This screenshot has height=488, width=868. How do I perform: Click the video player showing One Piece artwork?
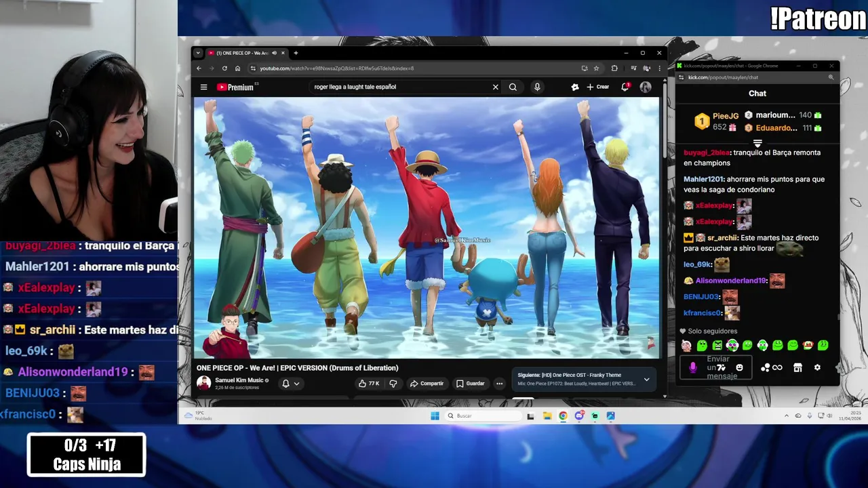pos(427,227)
